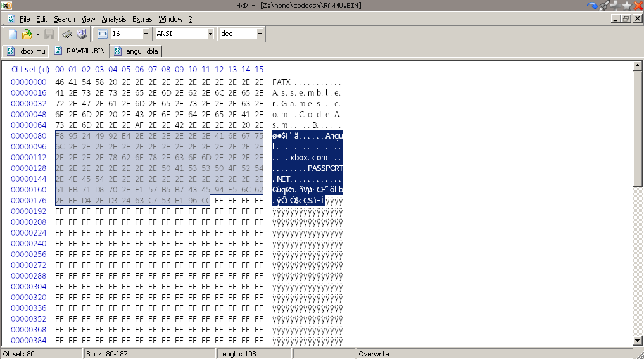Click the RAWMU.BIN tab file icon

tap(58, 51)
